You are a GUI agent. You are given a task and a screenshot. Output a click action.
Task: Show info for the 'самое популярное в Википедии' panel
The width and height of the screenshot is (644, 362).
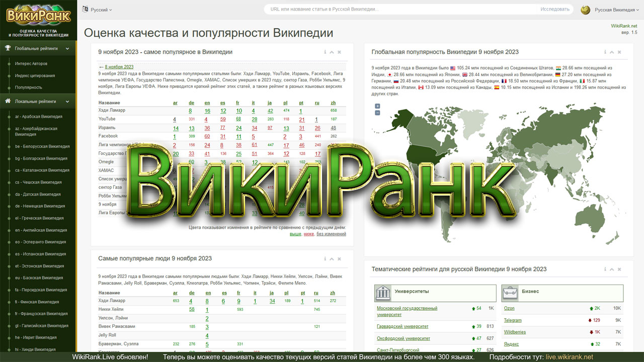[x=325, y=52]
